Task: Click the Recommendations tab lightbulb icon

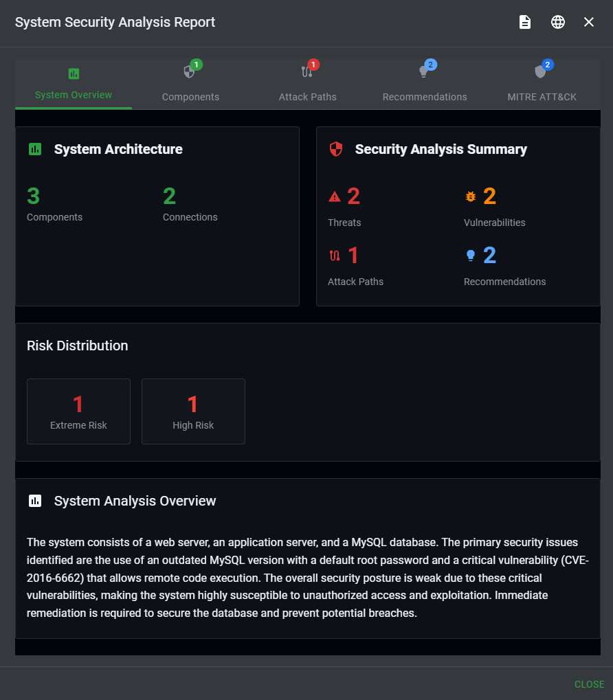Action: pyautogui.click(x=423, y=72)
